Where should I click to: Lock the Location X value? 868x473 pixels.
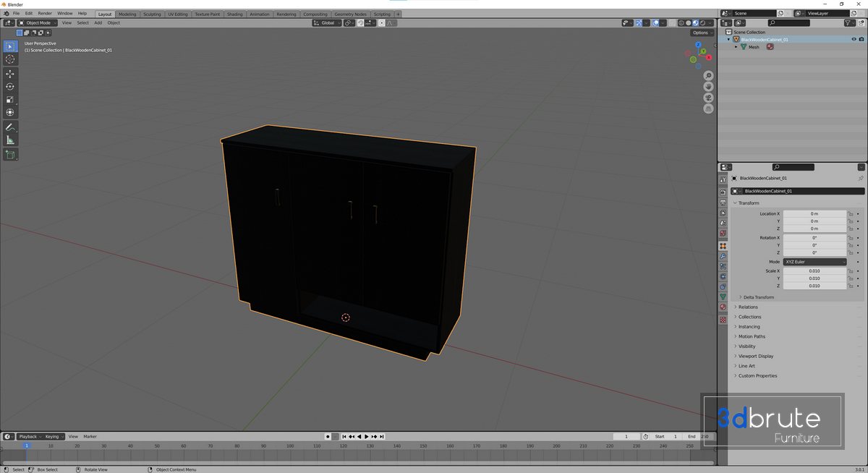coord(851,214)
